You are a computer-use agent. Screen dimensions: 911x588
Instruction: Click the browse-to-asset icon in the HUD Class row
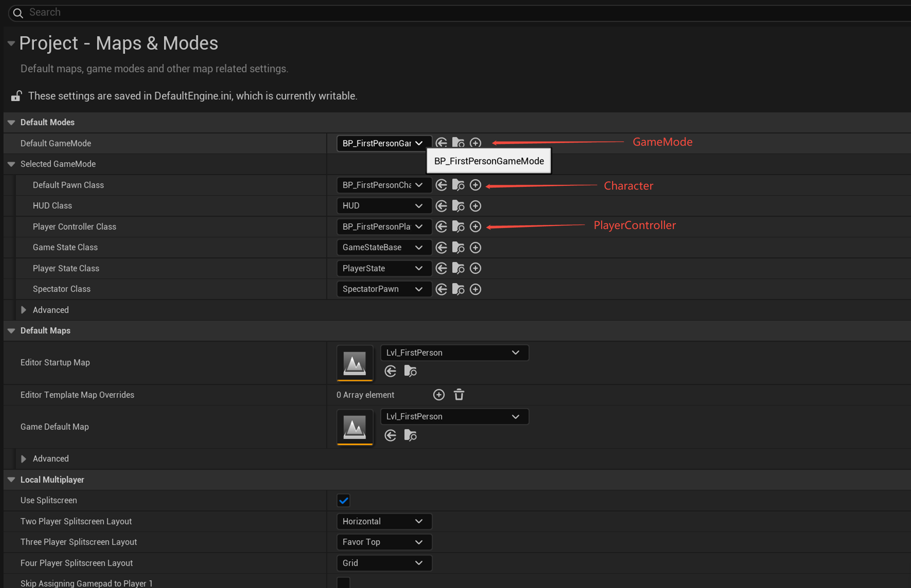click(x=458, y=206)
